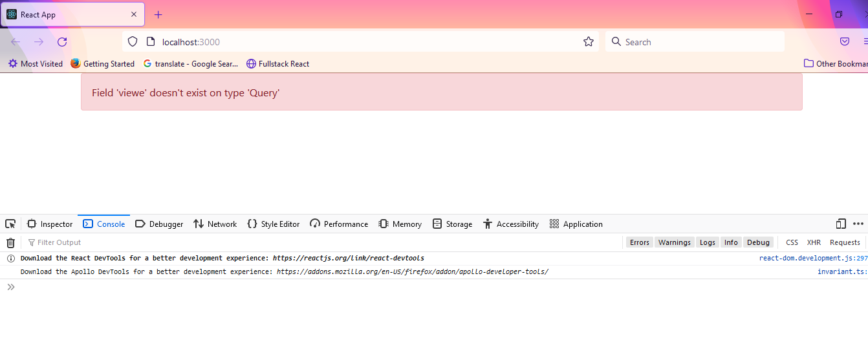Open source link react-dom.development.js
The height and width of the screenshot is (349, 868).
(814, 259)
